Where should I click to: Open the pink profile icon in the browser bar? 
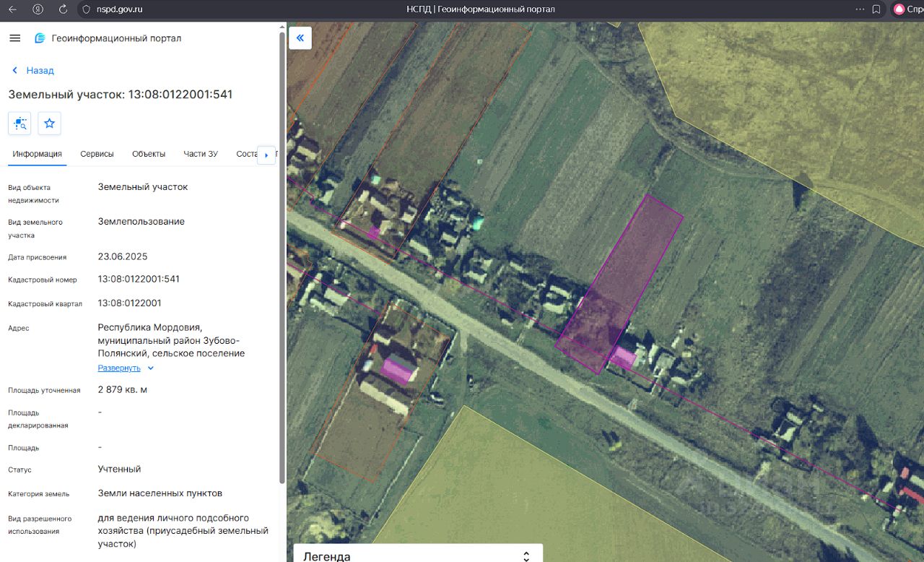pos(899,9)
